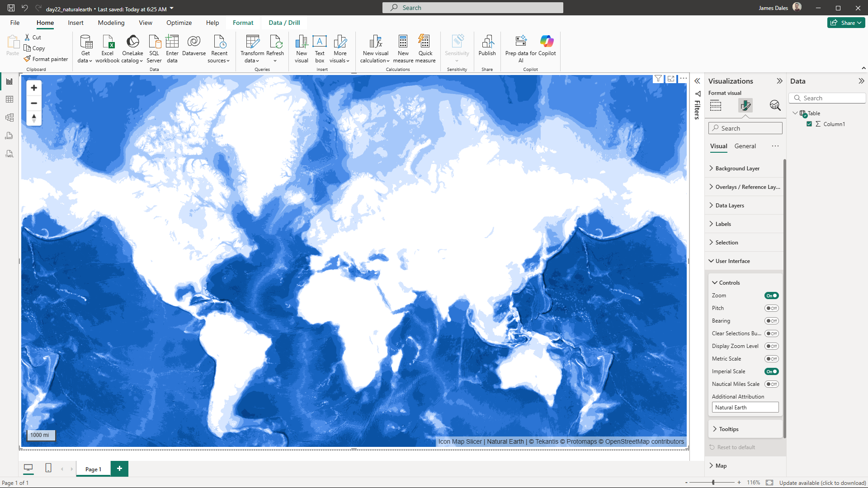Click the Natural Earth attribution text field

[745, 407]
